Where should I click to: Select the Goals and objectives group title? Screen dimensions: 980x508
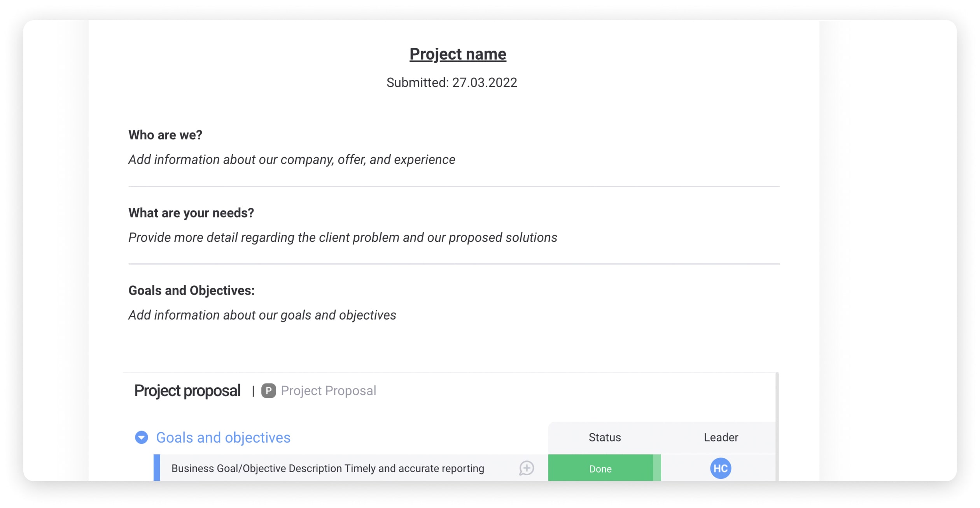pos(223,438)
